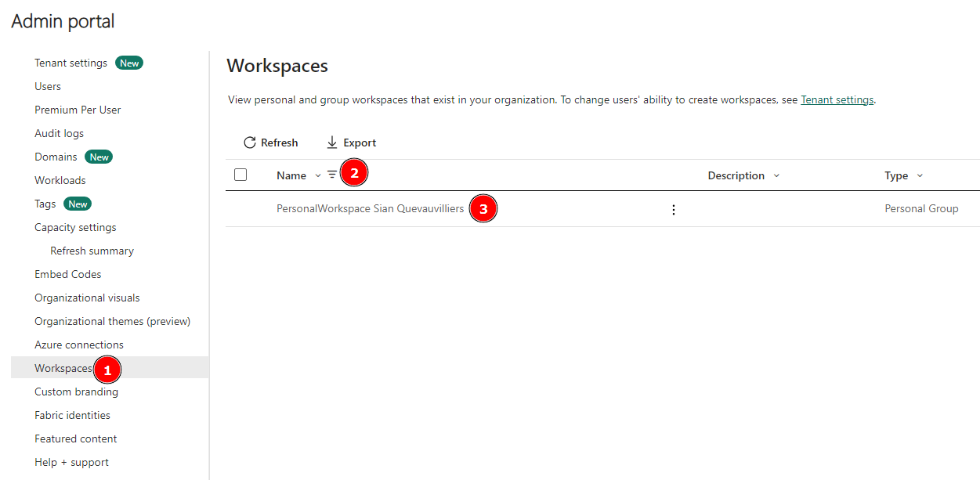Viewport: 980px width, 480px height.
Task: Select Organizational visuals in the sidebar
Action: click(x=86, y=298)
